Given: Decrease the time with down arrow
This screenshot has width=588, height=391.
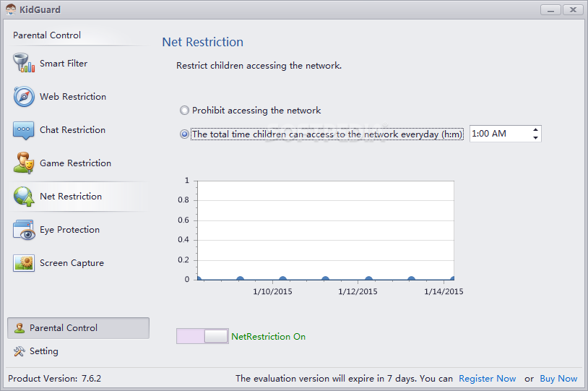Looking at the screenshot, I should 535,138.
